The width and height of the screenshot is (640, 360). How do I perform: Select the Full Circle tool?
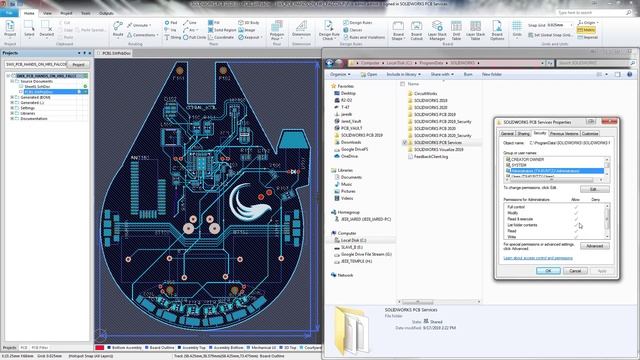[195, 37]
